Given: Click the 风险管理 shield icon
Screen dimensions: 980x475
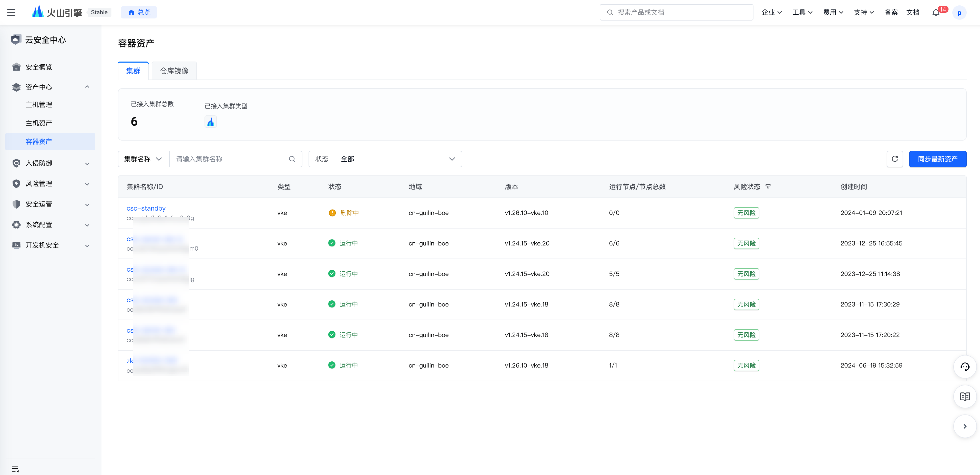Looking at the screenshot, I should (16, 184).
